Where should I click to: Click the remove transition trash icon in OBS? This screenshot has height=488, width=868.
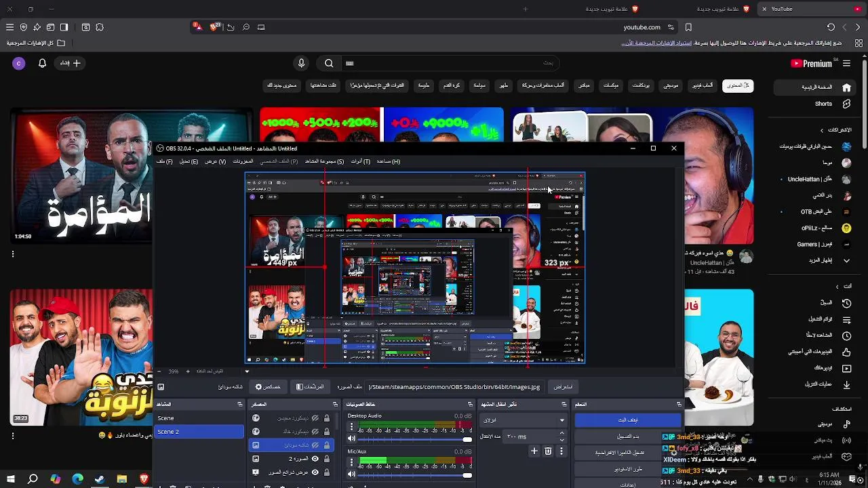click(548, 451)
